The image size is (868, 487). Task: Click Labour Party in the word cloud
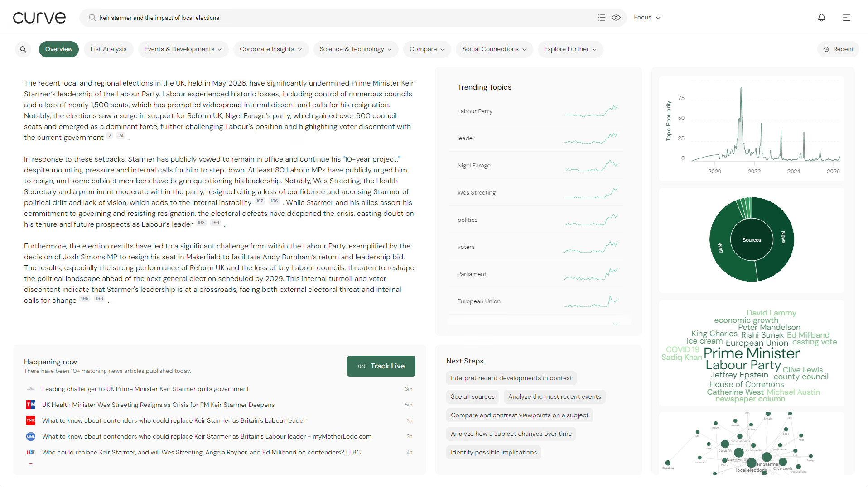coord(743,365)
